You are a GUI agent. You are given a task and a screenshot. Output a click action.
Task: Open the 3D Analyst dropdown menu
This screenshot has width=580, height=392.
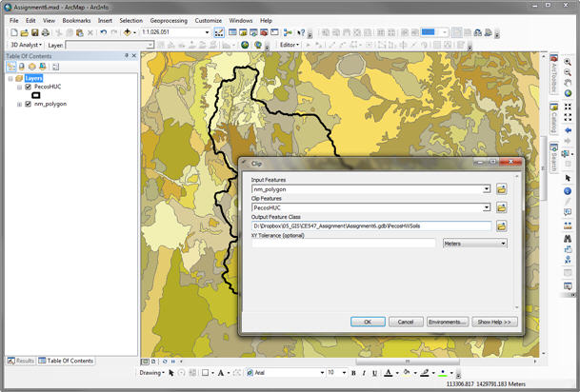pos(26,45)
